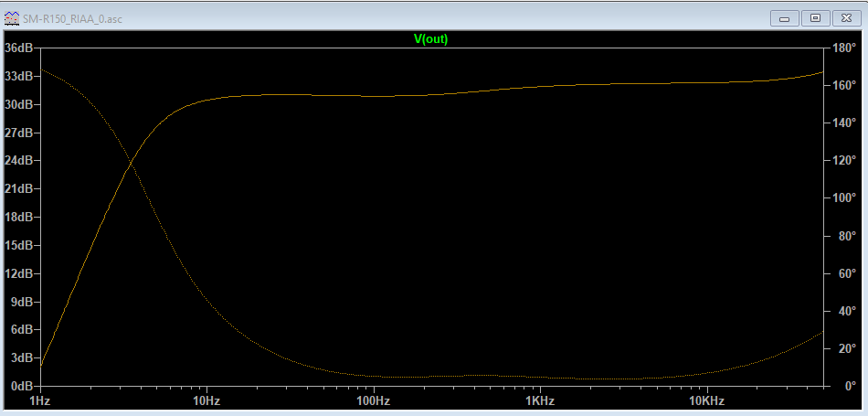This screenshot has width=868, height=416.
Task: Click the 15dB left axis label
Action: [17, 245]
